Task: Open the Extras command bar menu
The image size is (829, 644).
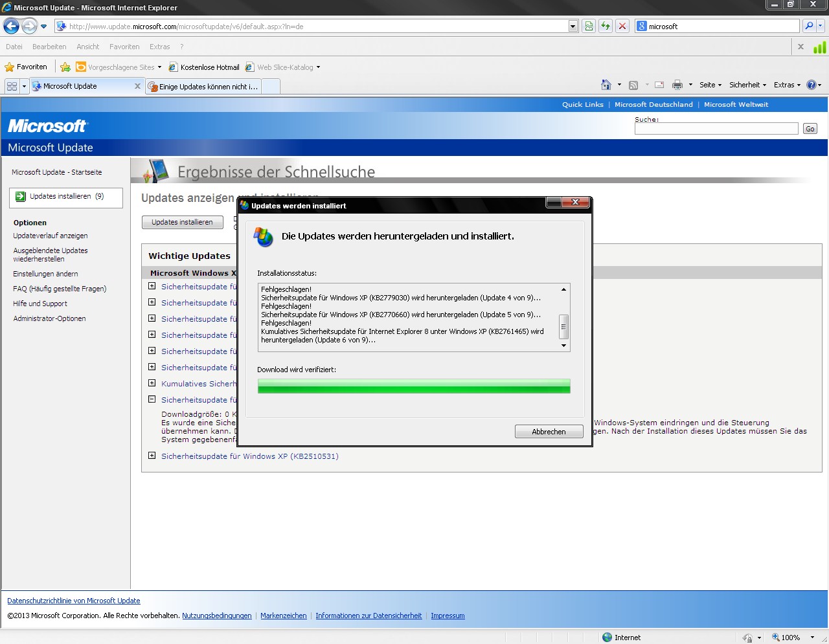Action: pyautogui.click(x=787, y=85)
